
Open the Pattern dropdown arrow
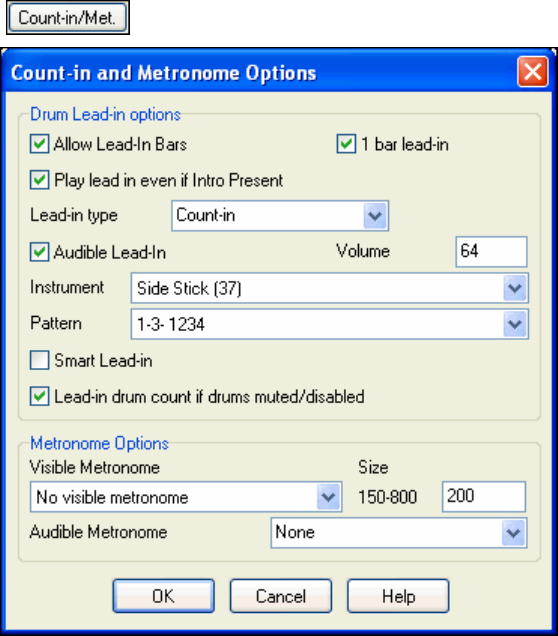point(515,324)
